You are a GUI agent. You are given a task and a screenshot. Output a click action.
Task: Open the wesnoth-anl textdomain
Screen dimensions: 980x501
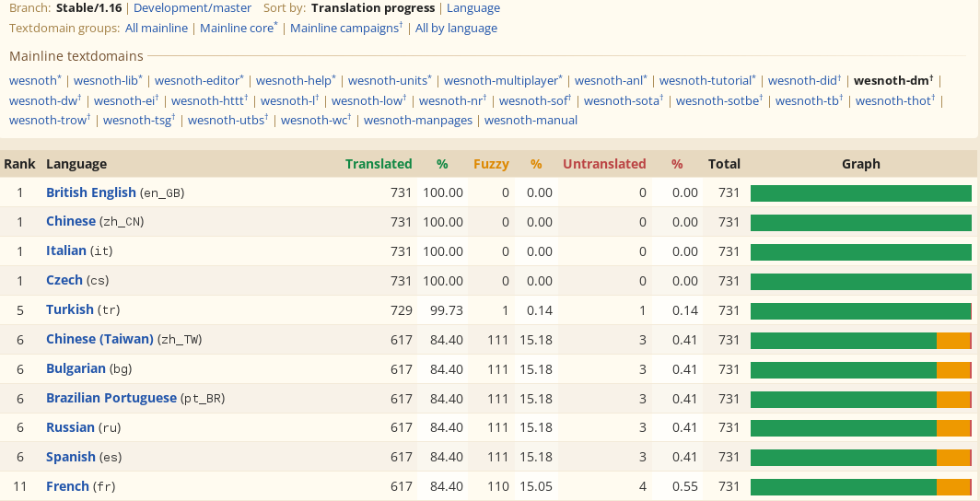612,81
